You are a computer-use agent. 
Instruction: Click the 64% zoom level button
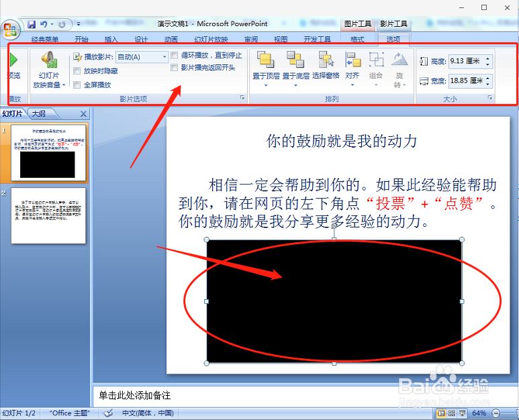click(479, 413)
